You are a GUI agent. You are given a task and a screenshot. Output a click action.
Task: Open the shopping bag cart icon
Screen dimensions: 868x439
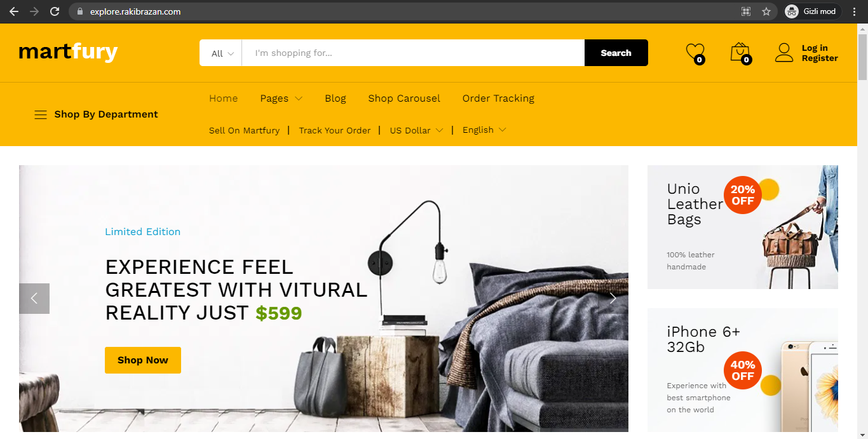point(740,53)
